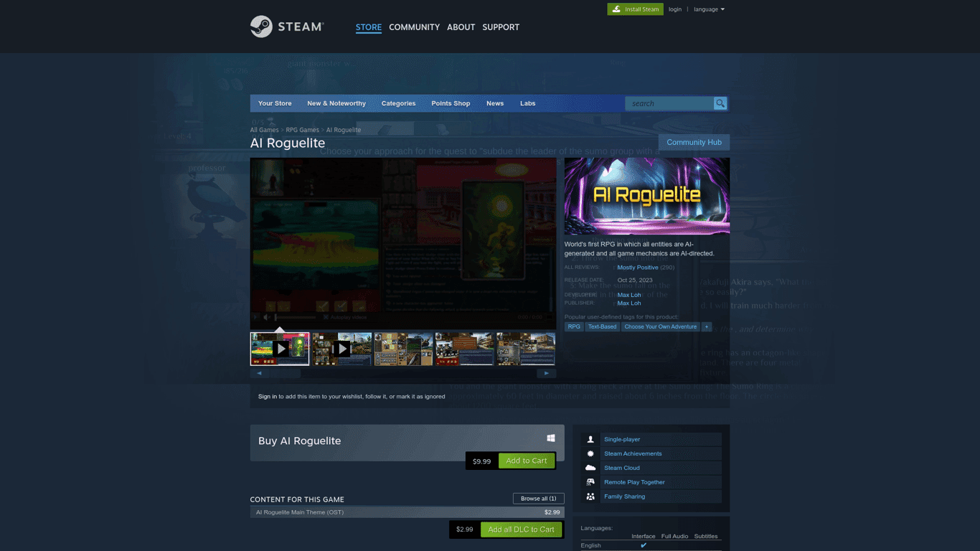Adjust the video volume slider

pyautogui.click(x=296, y=317)
